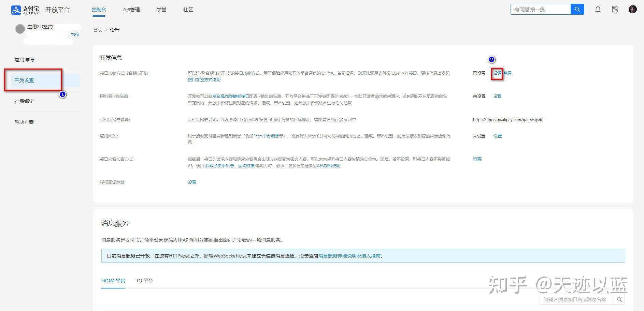The width and height of the screenshot is (644, 311).
Task: Click search icon in message name field
Action: [x=619, y=299]
